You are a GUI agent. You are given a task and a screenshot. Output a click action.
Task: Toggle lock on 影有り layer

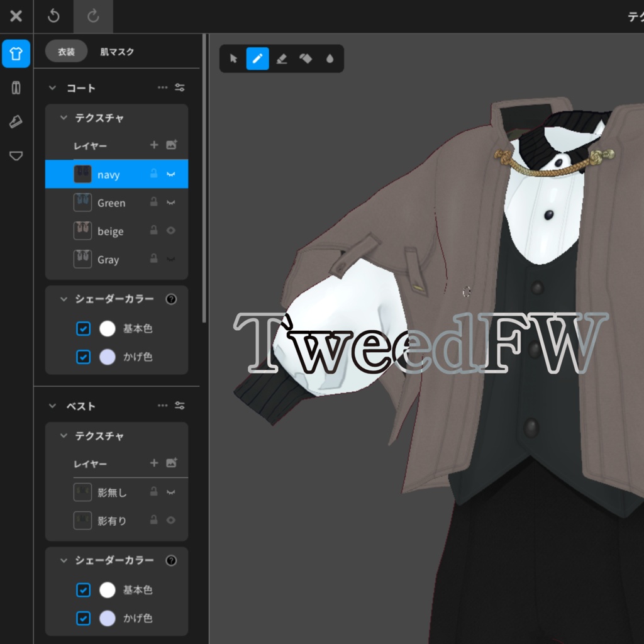click(x=153, y=520)
